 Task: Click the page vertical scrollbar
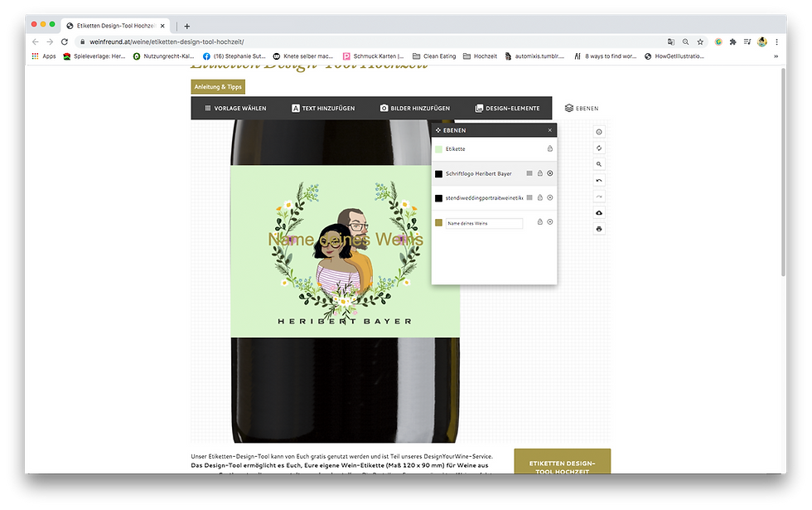pyautogui.click(x=783, y=171)
